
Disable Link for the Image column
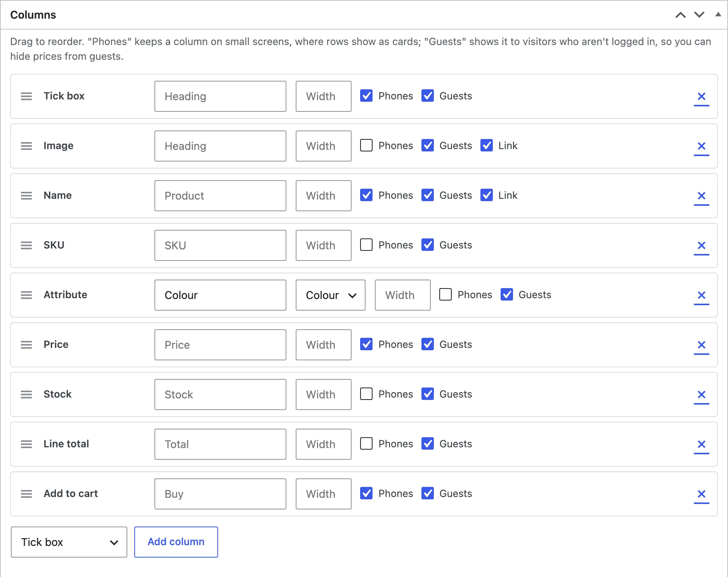point(487,145)
